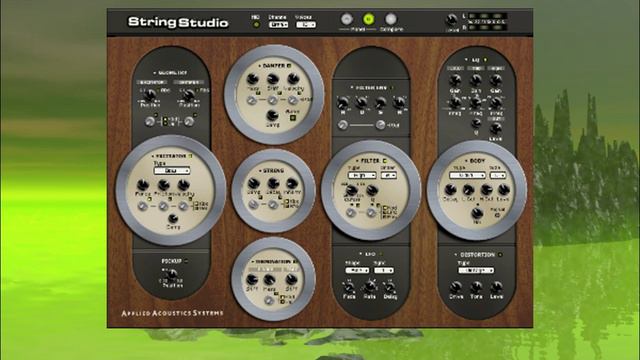Click Applied Acoustics Systems logo text

172,313
